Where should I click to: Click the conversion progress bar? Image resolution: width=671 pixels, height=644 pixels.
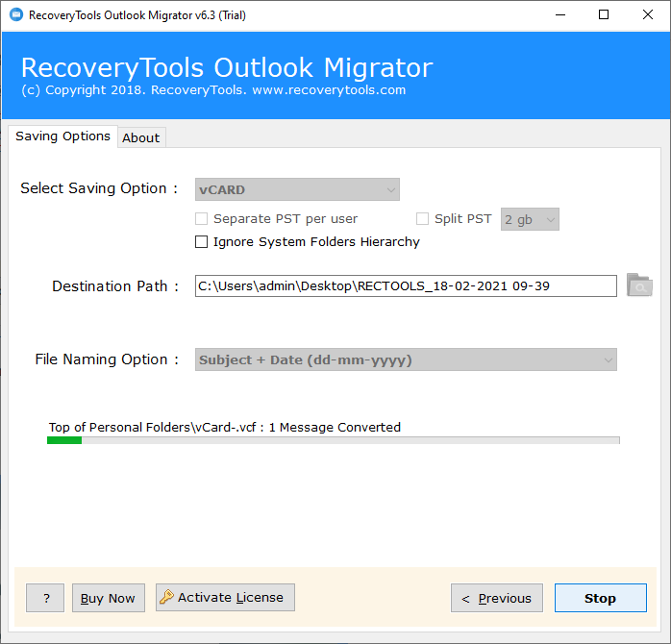coord(334,440)
